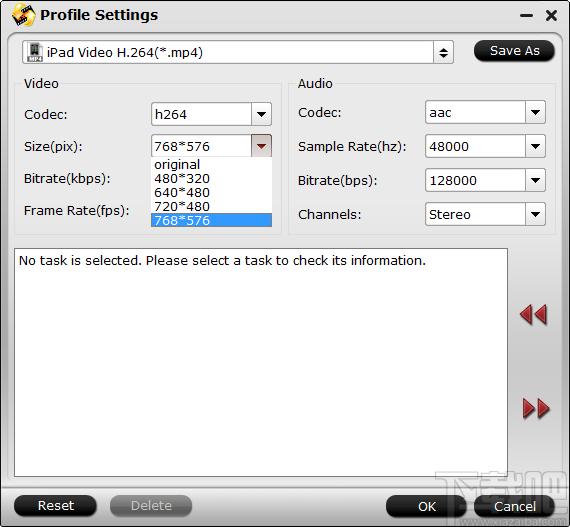Open the profile format selector arrows
This screenshot has width=570, height=527.
(443, 53)
